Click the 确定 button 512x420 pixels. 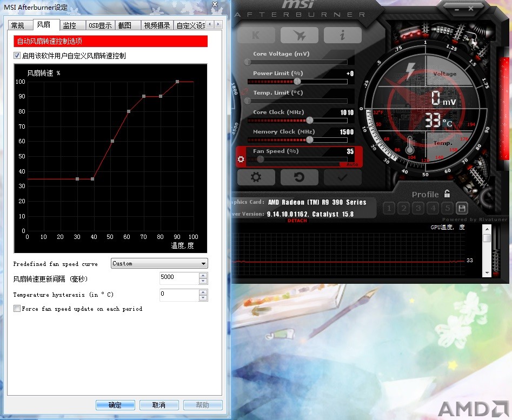point(115,405)
